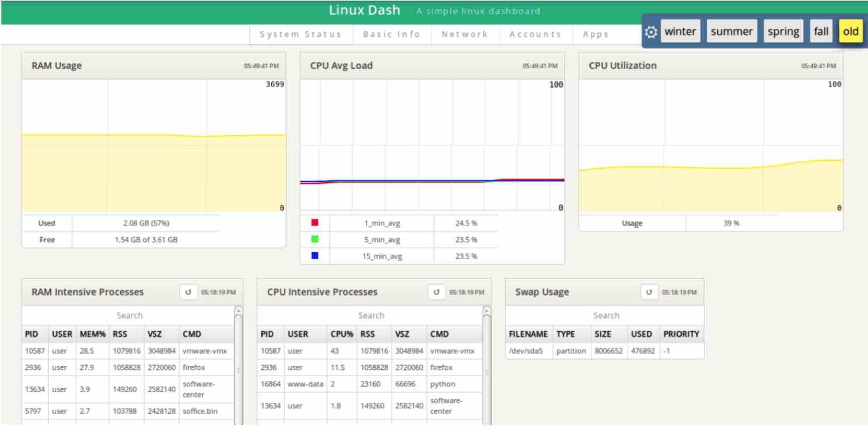The image size is (868, 433).
Task: Click the TYPE header in Swap Usage
Action: point(566,334)
